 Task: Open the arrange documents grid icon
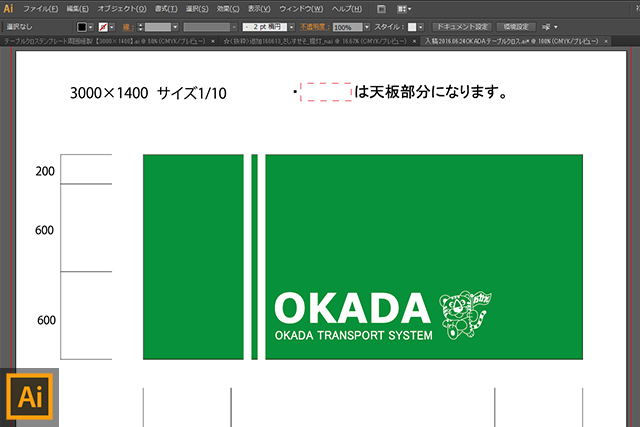coord(404,9)
